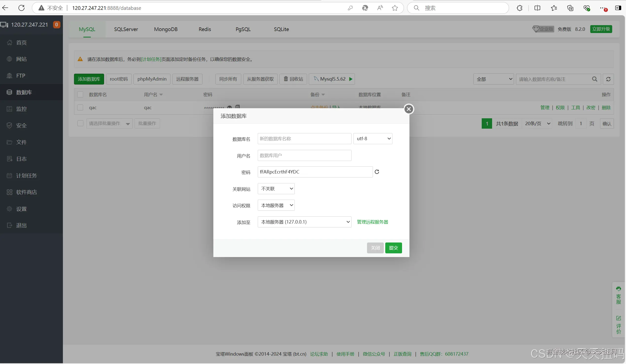Click the search magnifier icon for databases
The height and width of the screenshot is (364, 626).
594,79
